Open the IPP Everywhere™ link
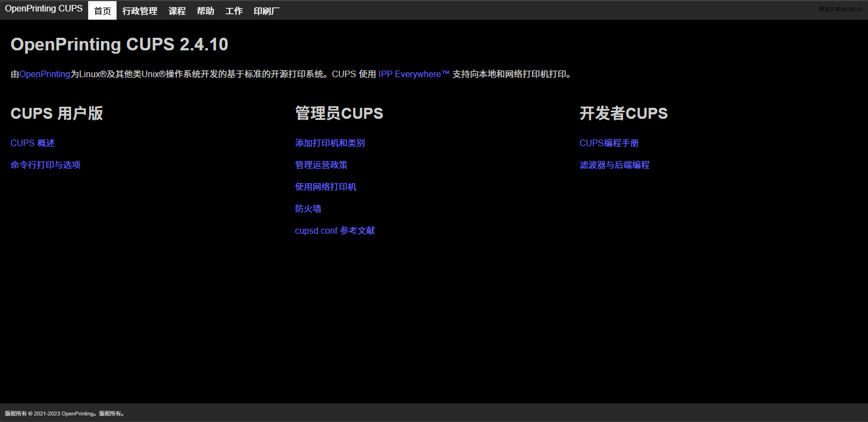 [414, 74]
